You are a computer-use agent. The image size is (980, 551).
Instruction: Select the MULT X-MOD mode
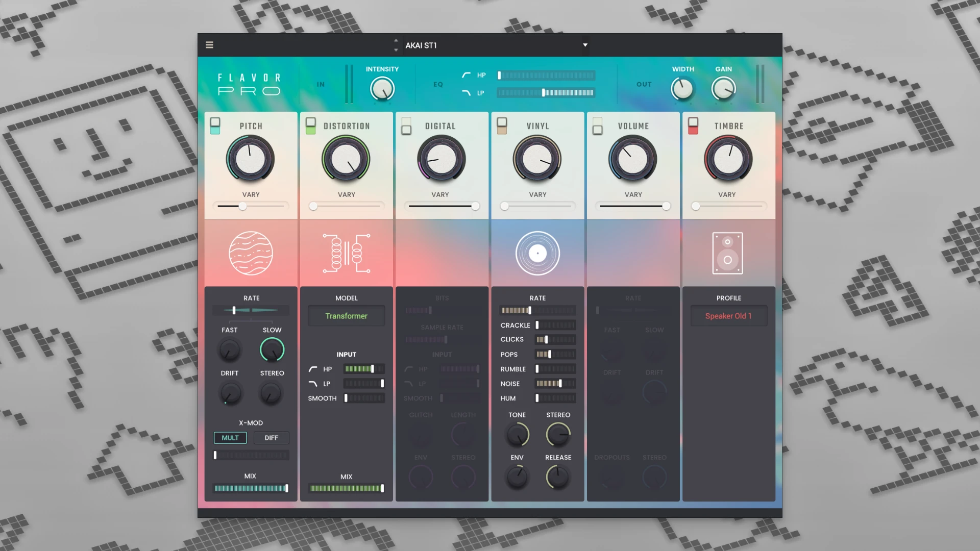click(230, 438)
